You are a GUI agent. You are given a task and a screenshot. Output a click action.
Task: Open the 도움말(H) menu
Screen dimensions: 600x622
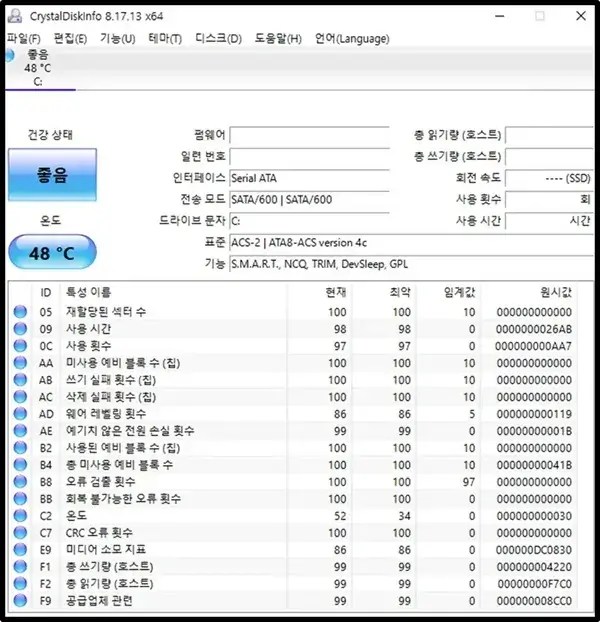point(278,38)
